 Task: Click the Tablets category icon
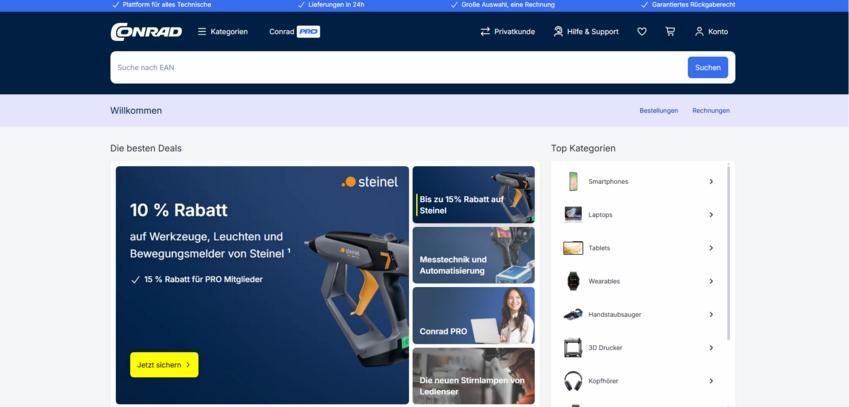pyautogui.click(x=573, y=248)
